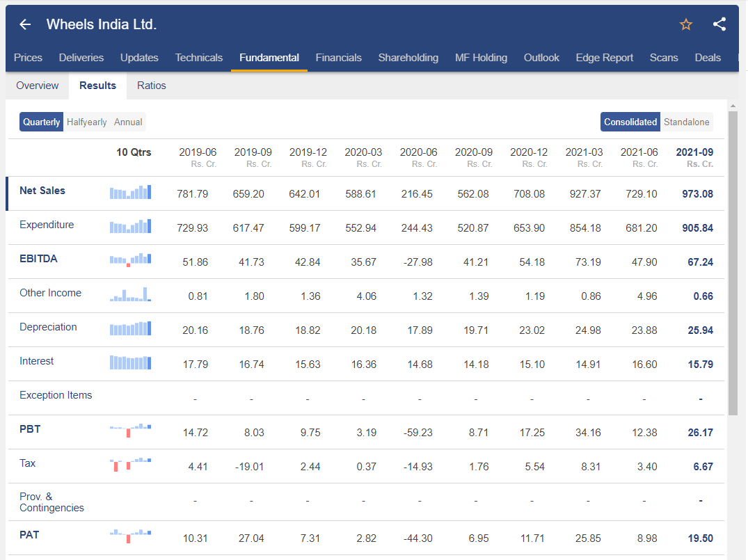Open EBITDA sparkline chart
Image resolution: width=748 pixels, height=560 pixels.
coord(130,260)
